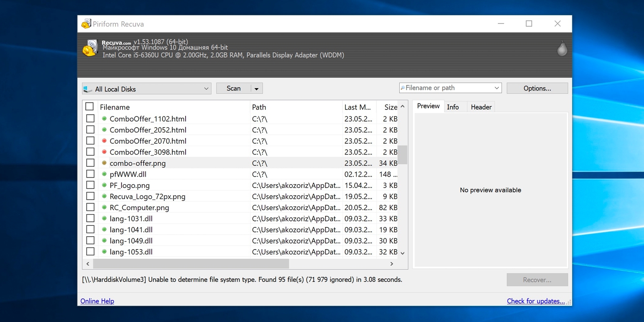This screenshot has width=644, height=322.
Task: Check the box for PF_logo.png
Action: click(91, 185)
